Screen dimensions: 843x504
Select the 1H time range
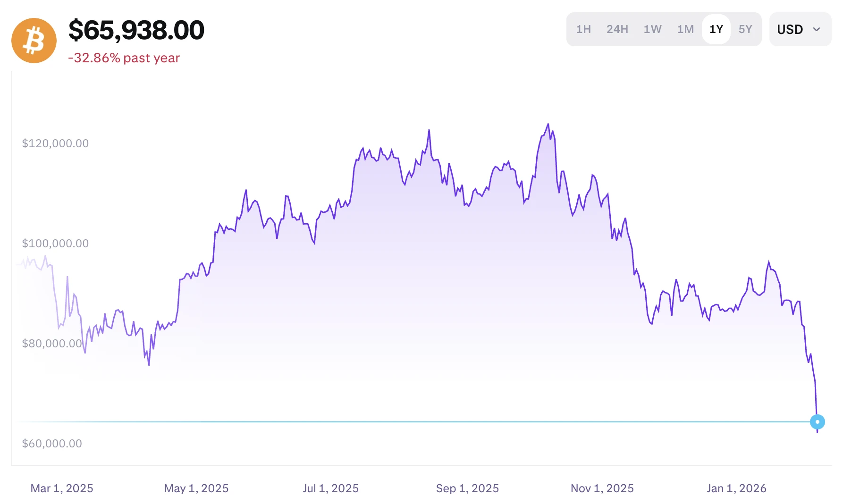583,29
